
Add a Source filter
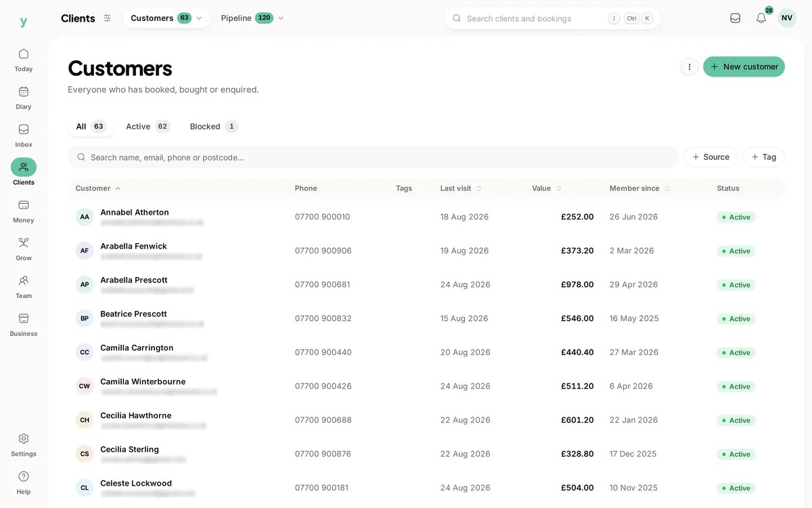[710, 157]
